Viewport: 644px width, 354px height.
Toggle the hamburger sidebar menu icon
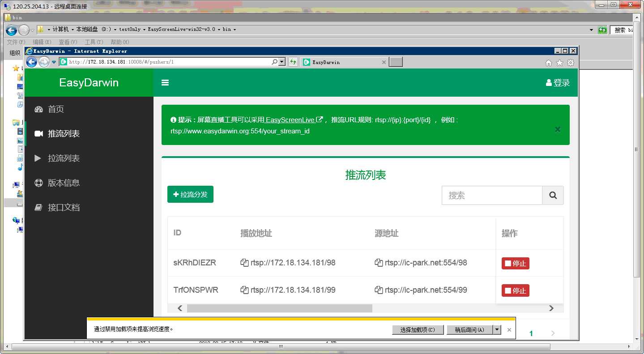pyautogui.click(x=165, y=83)
